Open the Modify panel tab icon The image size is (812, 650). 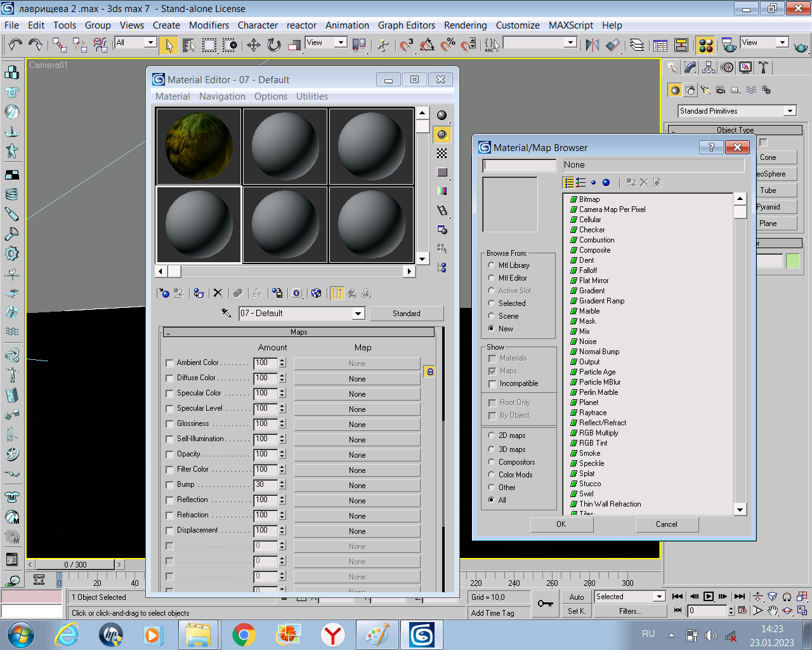tap(691, 67)
